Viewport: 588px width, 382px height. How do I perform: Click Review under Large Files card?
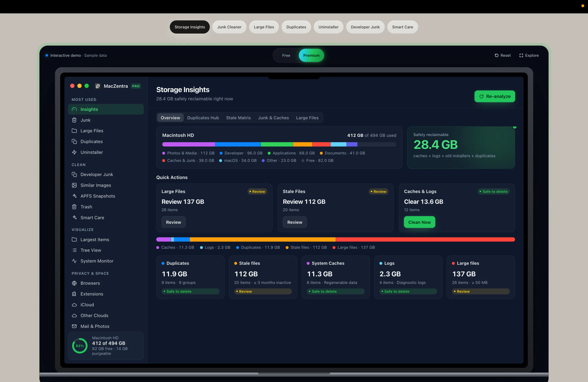173,222
